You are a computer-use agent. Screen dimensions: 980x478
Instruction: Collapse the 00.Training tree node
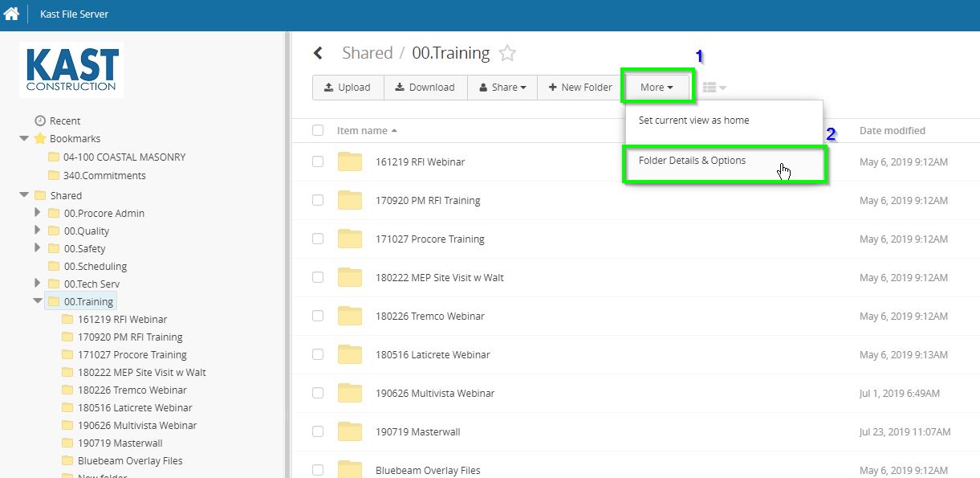[38, 301]
